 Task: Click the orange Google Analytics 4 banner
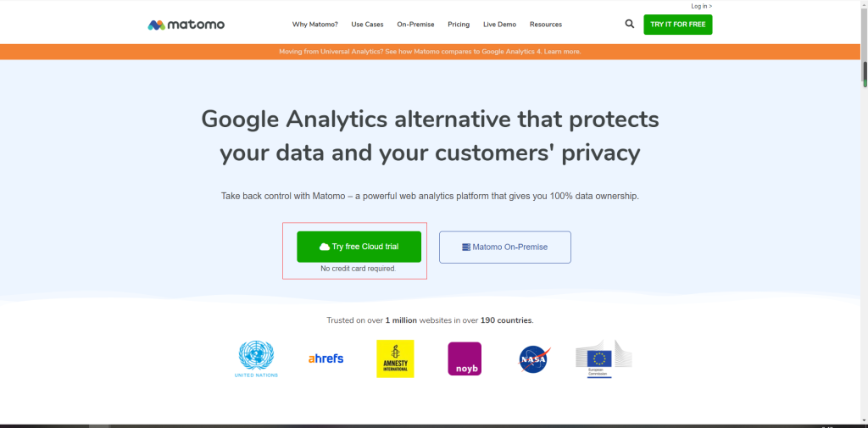pos(430,52)
